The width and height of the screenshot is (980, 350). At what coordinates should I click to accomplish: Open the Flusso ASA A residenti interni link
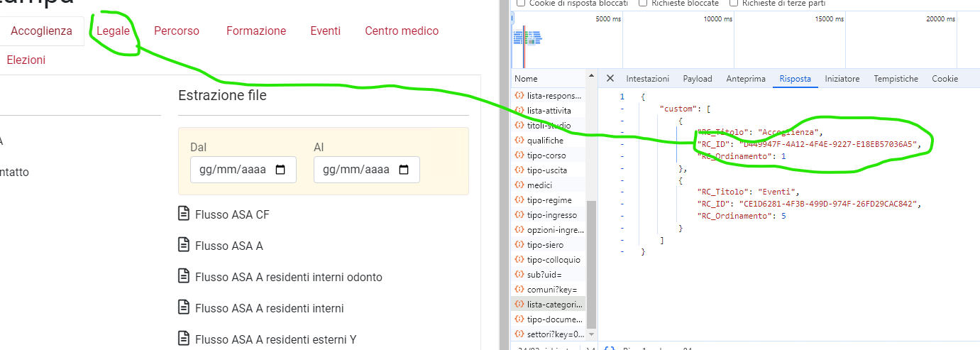(x=269, y=308)
